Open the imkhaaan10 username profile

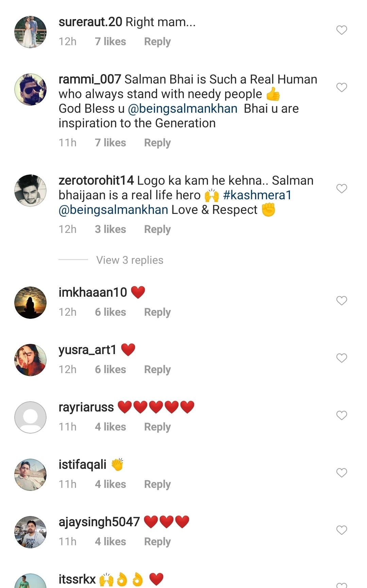coord(93,292)
